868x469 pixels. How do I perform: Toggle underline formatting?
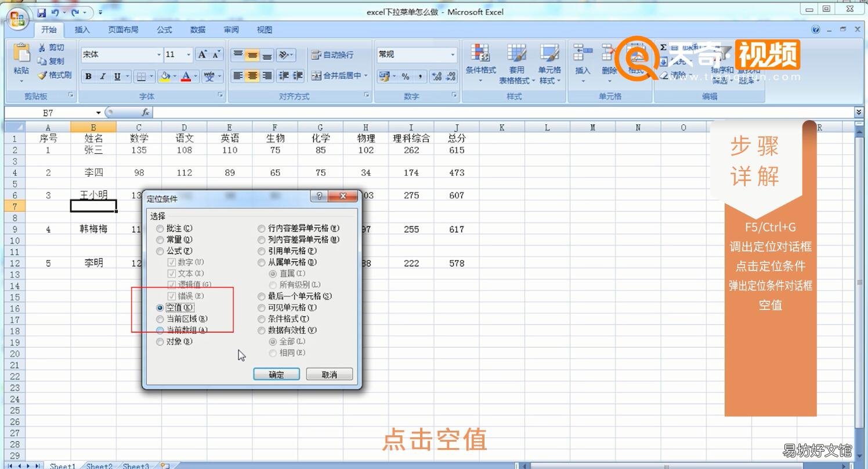(x=117, y=76)
